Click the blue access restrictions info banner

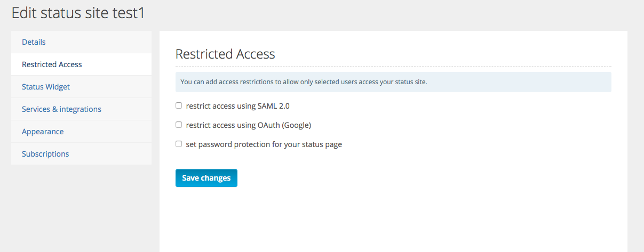coord(393,82)
